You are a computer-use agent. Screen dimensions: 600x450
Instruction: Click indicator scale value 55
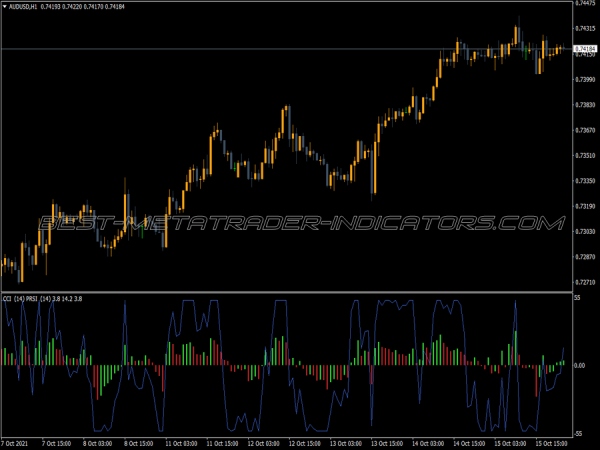click(x=577, y=298)
